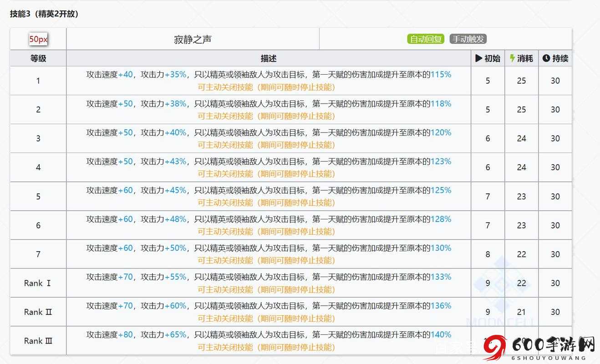
Task: Click initial SP value 8 in level 7 row
Action: [x=488, y=254]
